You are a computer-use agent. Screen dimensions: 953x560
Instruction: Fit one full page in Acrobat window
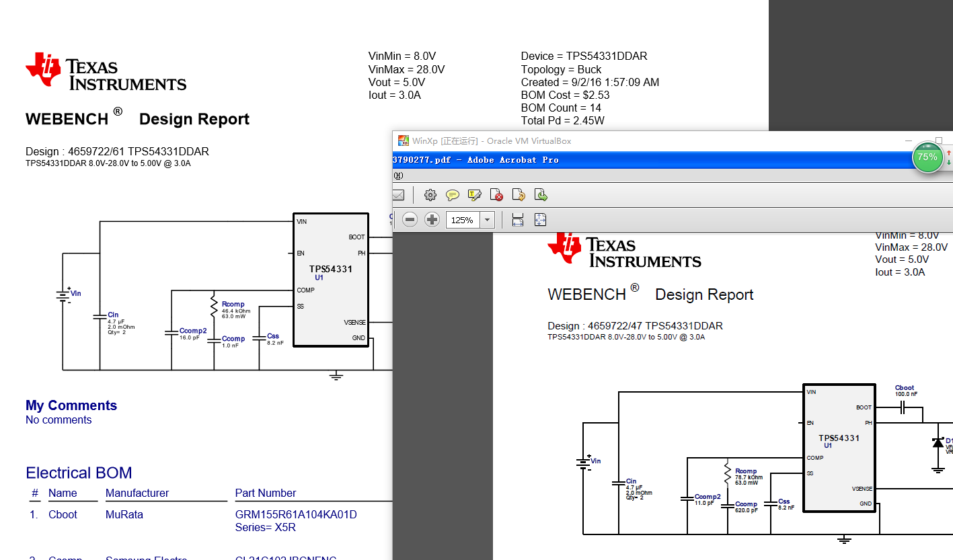(x=540, y=220)
